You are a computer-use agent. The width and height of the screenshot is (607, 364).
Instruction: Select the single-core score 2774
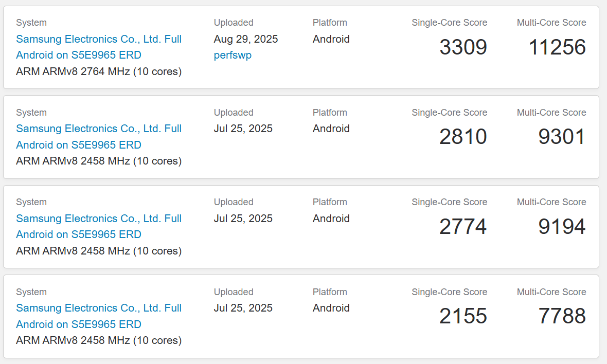(x=463, y=227)
